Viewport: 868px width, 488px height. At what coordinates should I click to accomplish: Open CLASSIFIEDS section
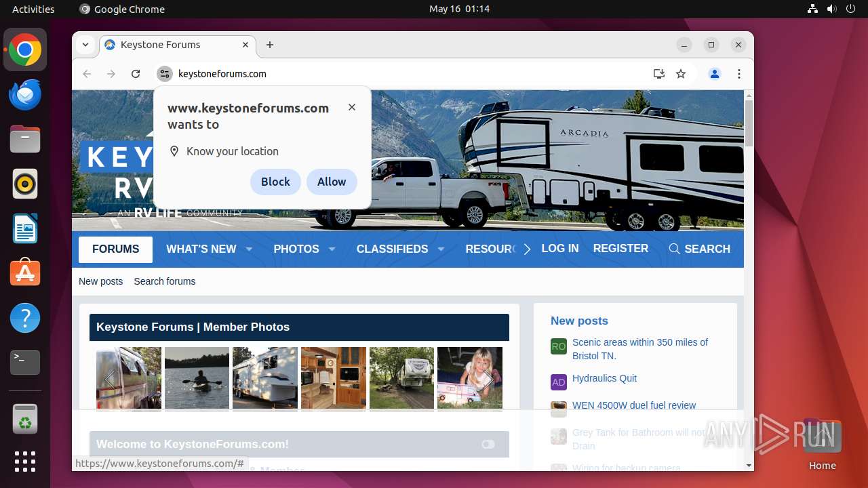click(393, 249)
